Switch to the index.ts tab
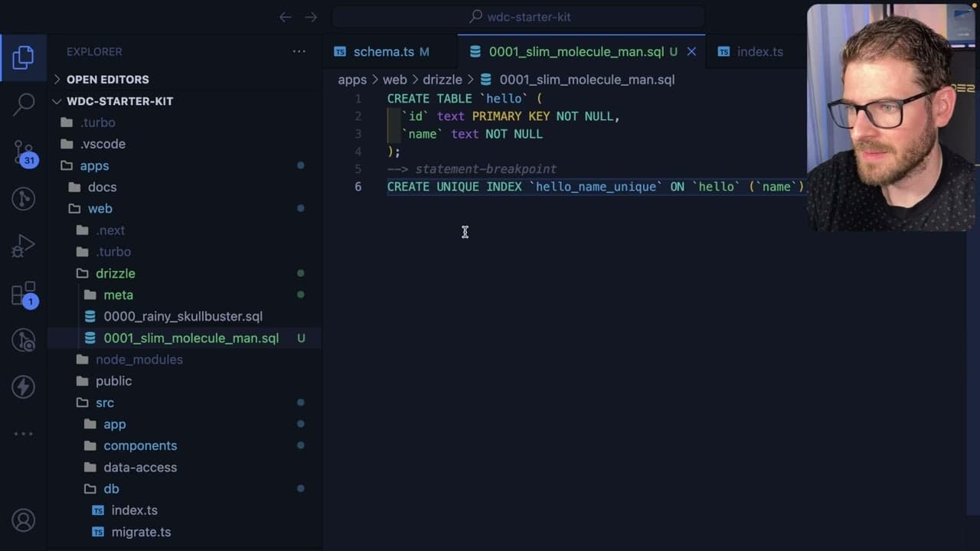Screen dimensions: 980x551 (750, 52)
